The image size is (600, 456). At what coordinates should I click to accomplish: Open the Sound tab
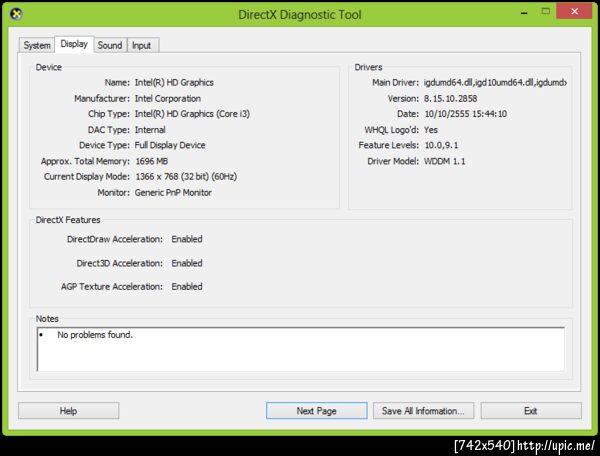(x=110, y=45)
